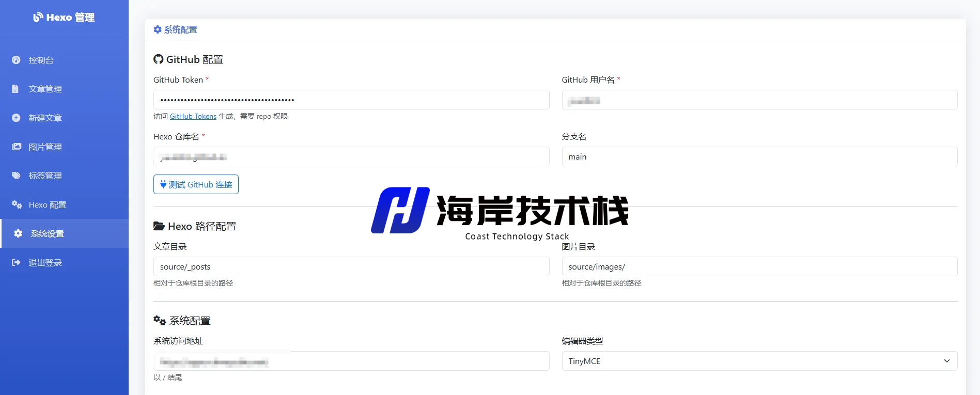Click the gear icon beside 系统设置

(x=18, y=233)
